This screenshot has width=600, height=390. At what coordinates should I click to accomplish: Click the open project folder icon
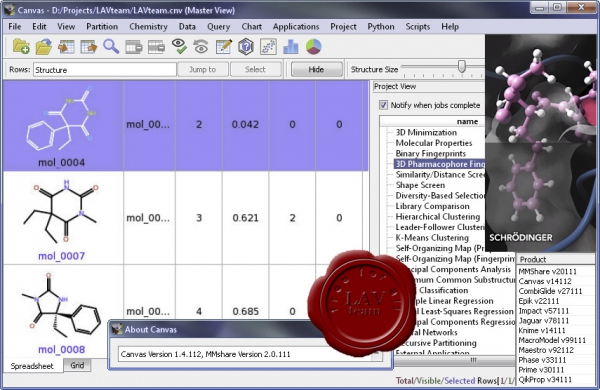coord(44,46)
